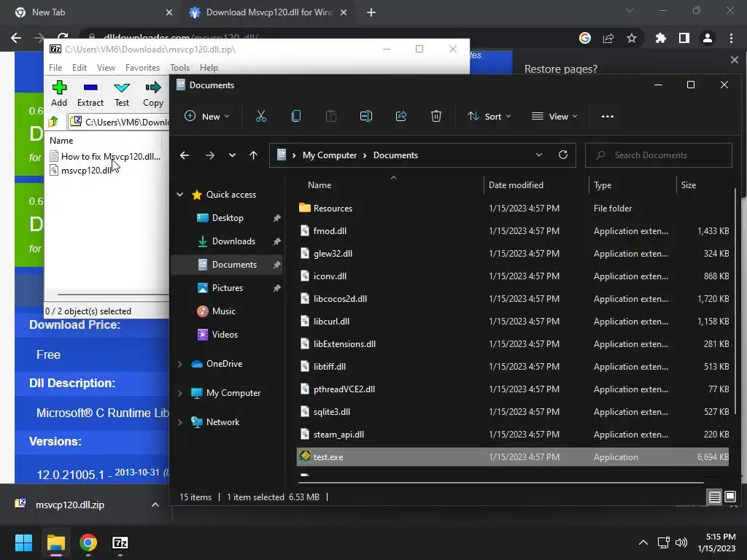Open the Sort dropdown menu
The height and width of the screenshot is (560, 747).
[489, 116]
